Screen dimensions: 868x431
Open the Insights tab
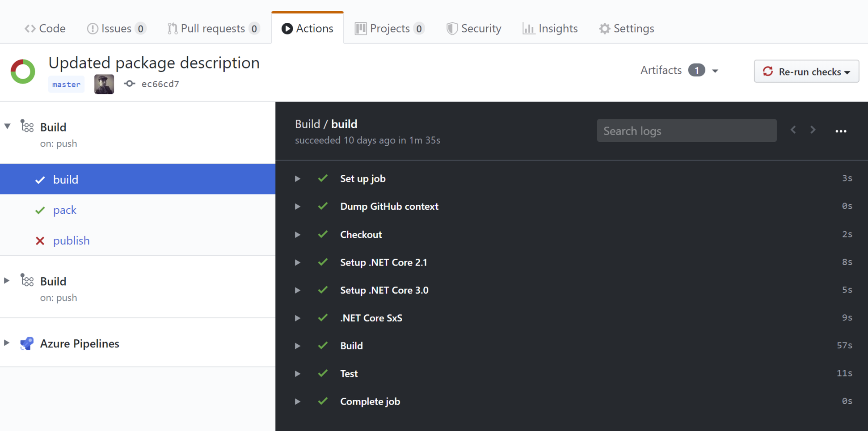pyautogui.click(x=550, y=28)
